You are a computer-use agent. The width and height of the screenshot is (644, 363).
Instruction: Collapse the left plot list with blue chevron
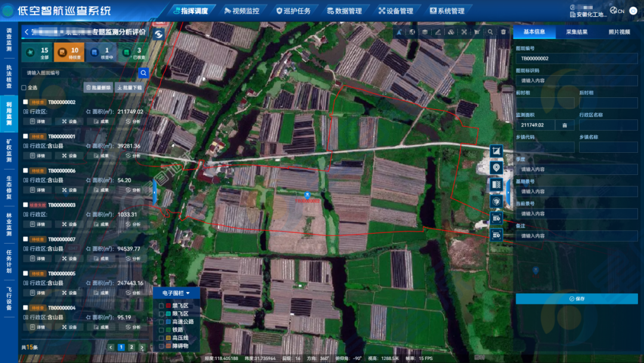pyautogui.click(x=154, y=191)
